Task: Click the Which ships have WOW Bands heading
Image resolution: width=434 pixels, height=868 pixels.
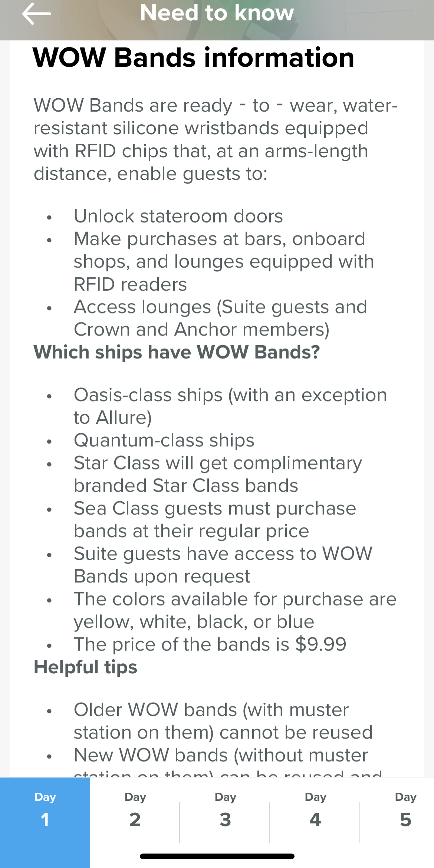Action: 177,352
